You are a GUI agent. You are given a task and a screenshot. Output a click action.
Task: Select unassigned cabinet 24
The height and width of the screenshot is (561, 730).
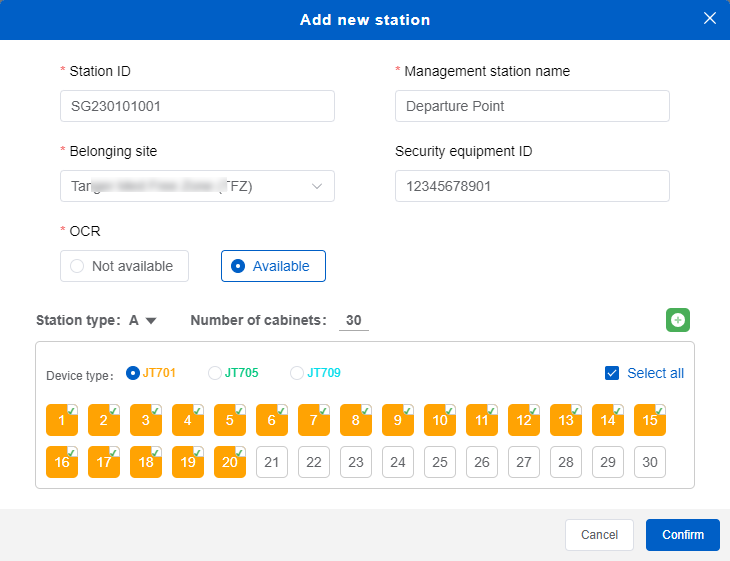(x=398, y=462)
